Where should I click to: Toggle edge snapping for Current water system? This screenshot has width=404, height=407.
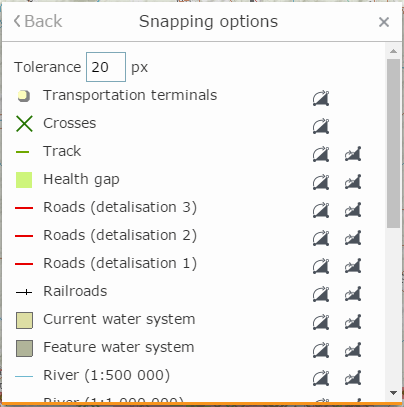353,322
